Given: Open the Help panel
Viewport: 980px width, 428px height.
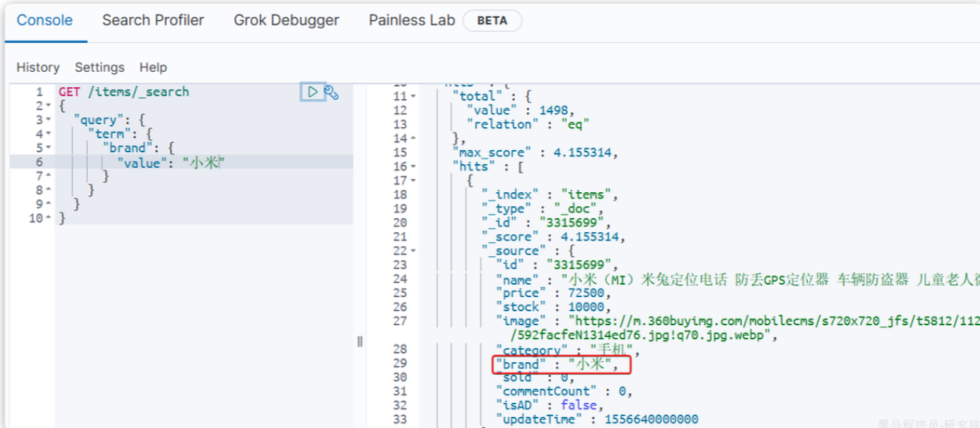Looking at the screenshot, I should tap(153, 67).
